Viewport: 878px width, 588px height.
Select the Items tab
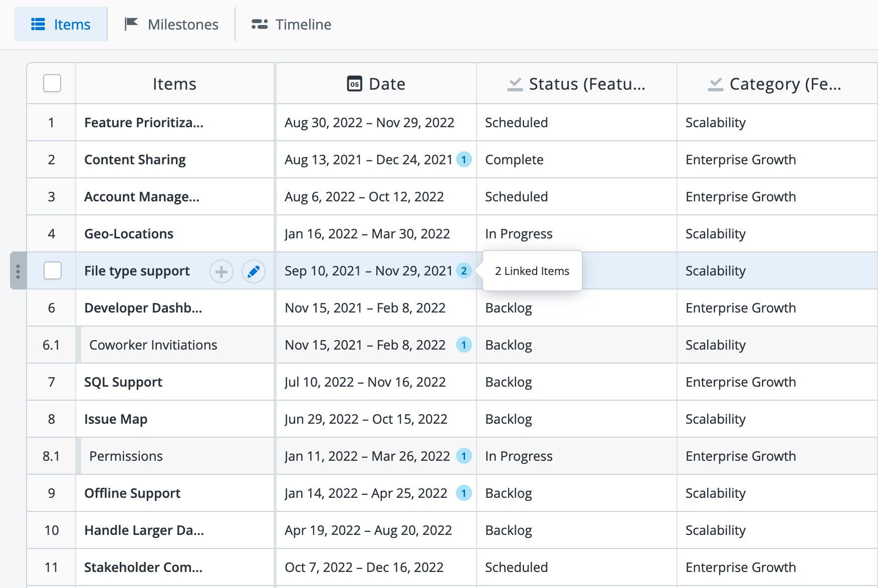pos(61,25)
